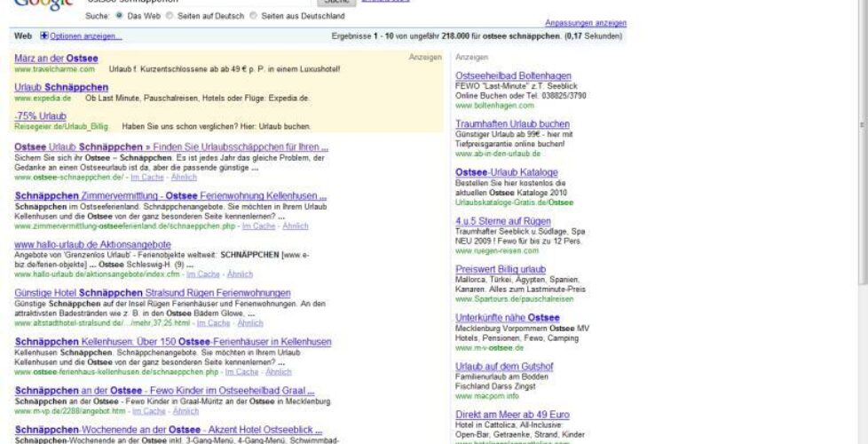
Task: Open "Günstige Hotel Schnäppchen Stralsund Rügen" result
Action: (x=153, y=293)
